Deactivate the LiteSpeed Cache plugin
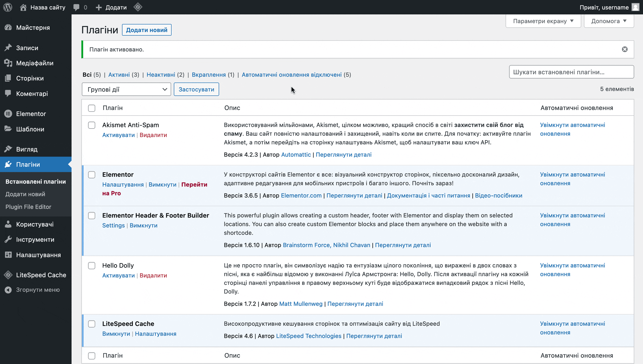This screenshot has width=643, height=364. click(x=116, y=334)
